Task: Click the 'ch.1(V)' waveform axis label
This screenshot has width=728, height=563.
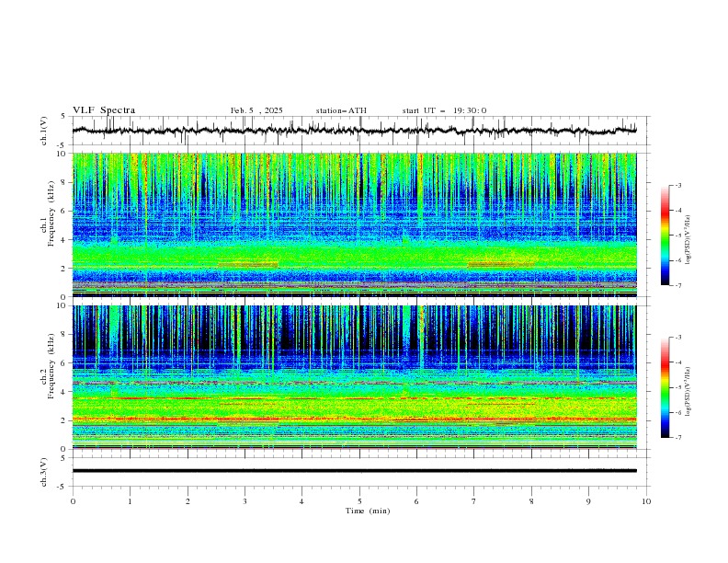Action: [44, 131]
